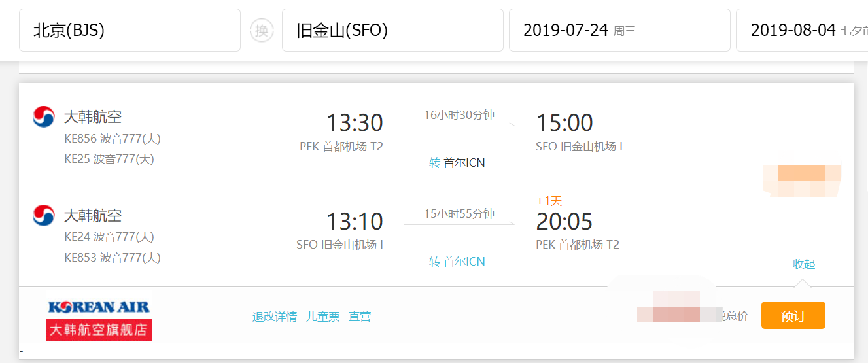Open the departure date 2019-07-24 picker

tap(619, 30)
